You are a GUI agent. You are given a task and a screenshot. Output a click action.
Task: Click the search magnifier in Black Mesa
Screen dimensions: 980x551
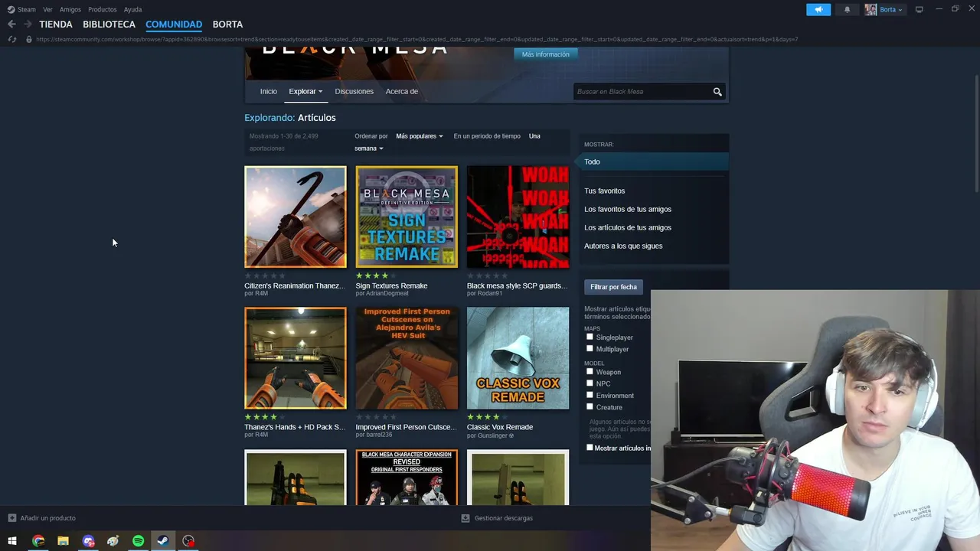[x=717, y=92]
